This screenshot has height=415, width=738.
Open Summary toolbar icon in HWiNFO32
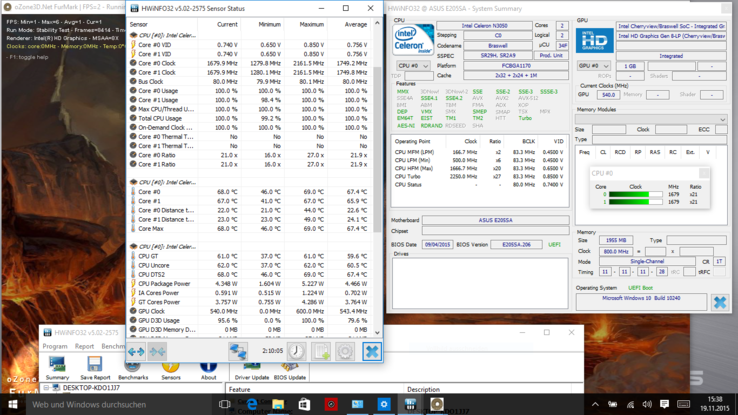[x=57, y=368]
